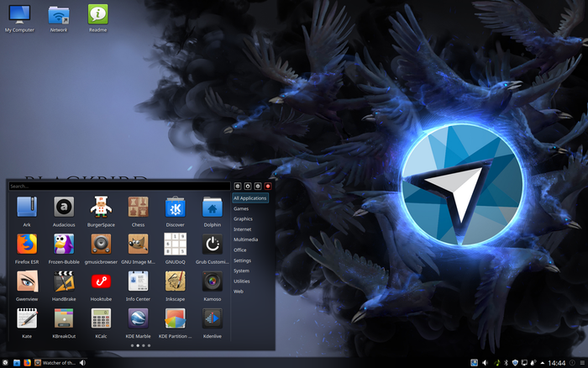588x368 pixels.
Task: Launch Inkscape vector editor
Action: click(x=175, y=286)
